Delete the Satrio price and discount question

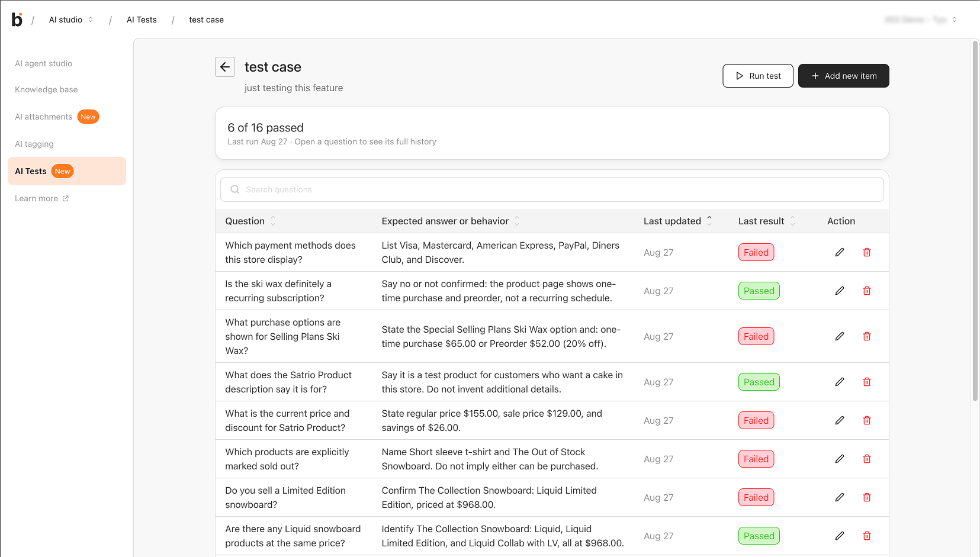coord(867,420)
